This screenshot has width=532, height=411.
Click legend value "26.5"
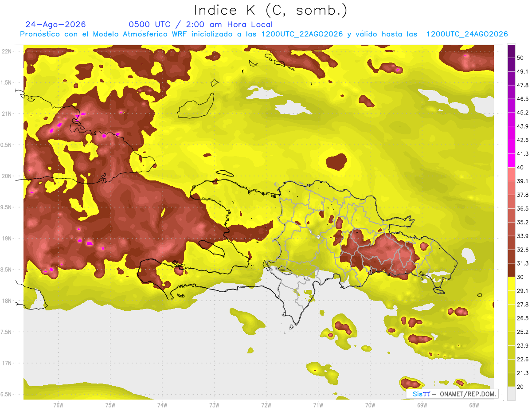[523, 318]
